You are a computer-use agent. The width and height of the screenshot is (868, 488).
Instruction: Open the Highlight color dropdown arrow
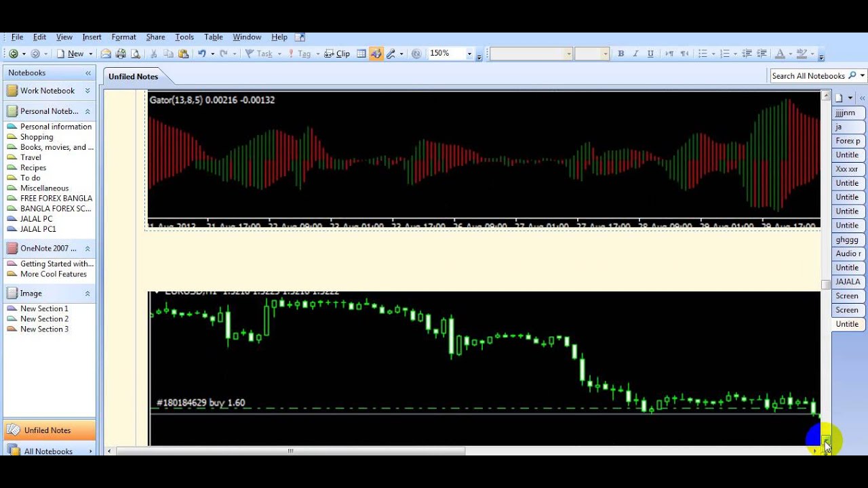[x=812, y=54]
